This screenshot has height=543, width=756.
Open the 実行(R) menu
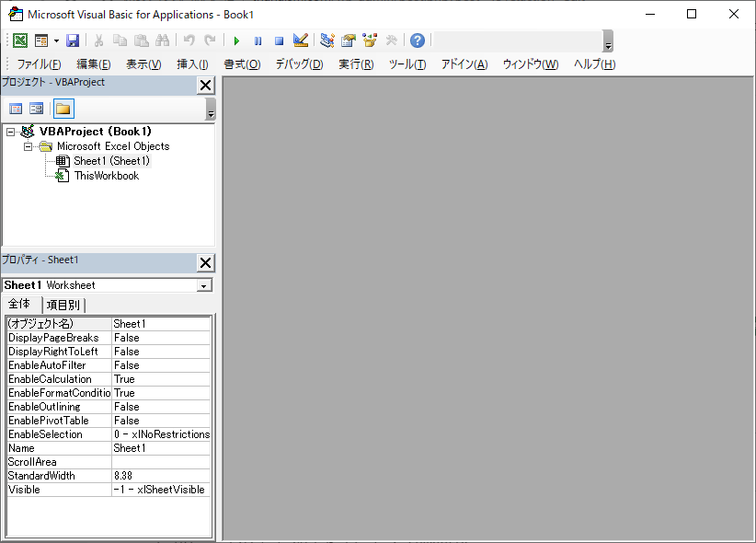(356, 64)
